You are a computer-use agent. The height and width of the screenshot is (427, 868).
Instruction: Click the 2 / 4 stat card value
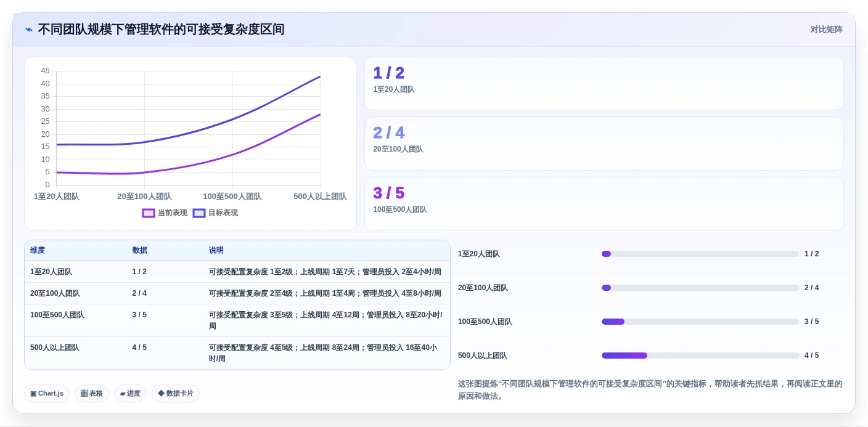[x=388, y=133]
